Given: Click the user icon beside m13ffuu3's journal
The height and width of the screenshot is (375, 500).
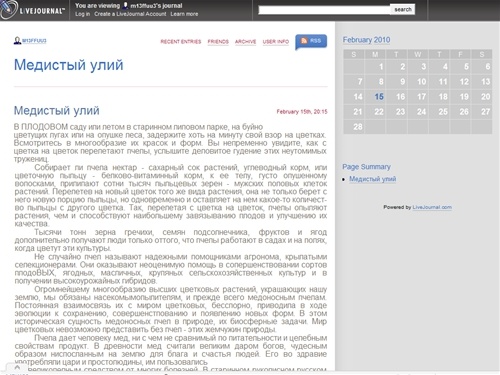Looking at the screenshot, I should [x=125, y=5].
